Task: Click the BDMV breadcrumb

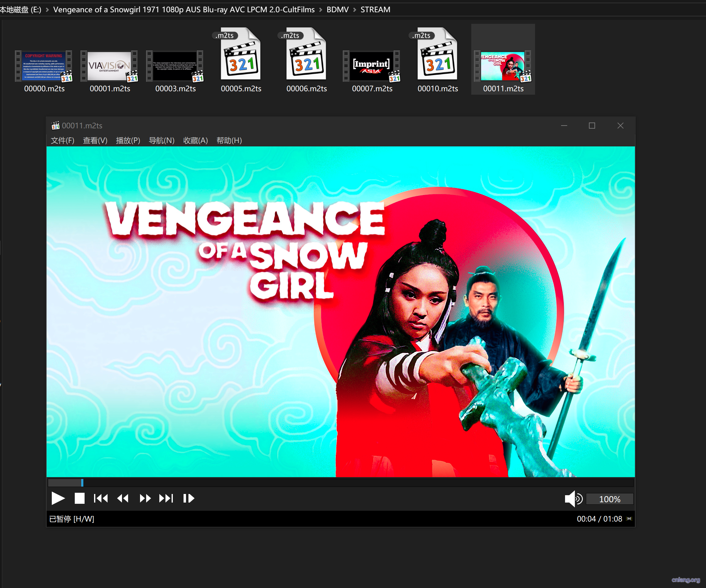Action: (x=338, y=9)
